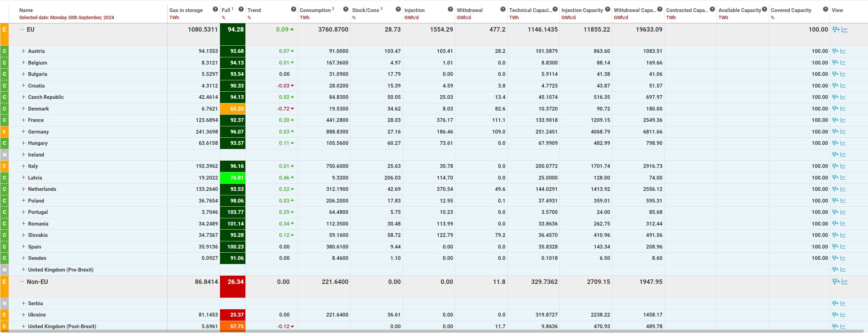Expand the Netherlands row
Viewport: 868px width, 333px height.
click(23, 189)
